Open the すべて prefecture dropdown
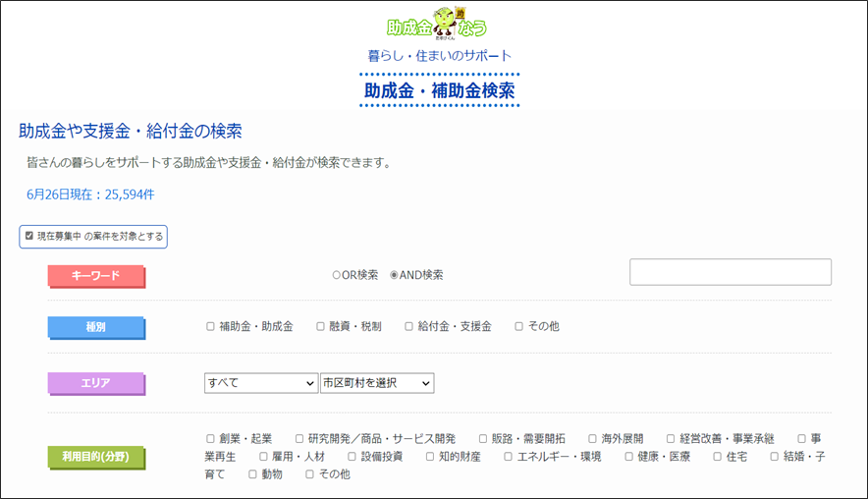 coord(260,383)
